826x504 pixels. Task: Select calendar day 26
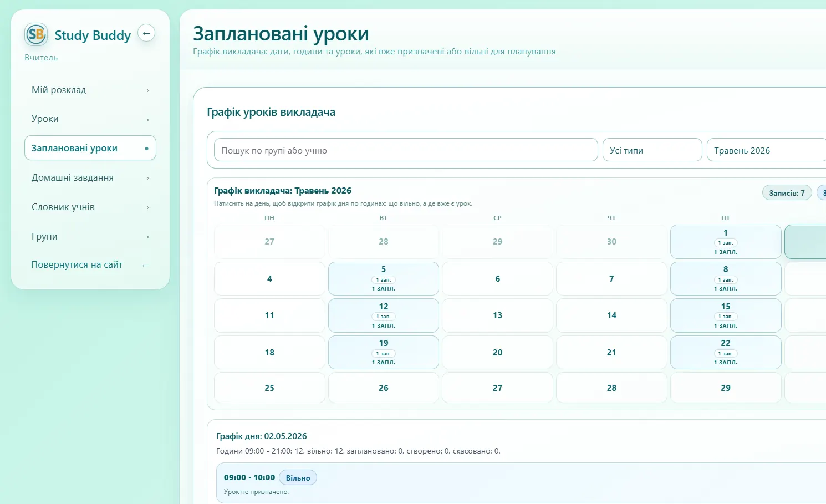(384, 388)
